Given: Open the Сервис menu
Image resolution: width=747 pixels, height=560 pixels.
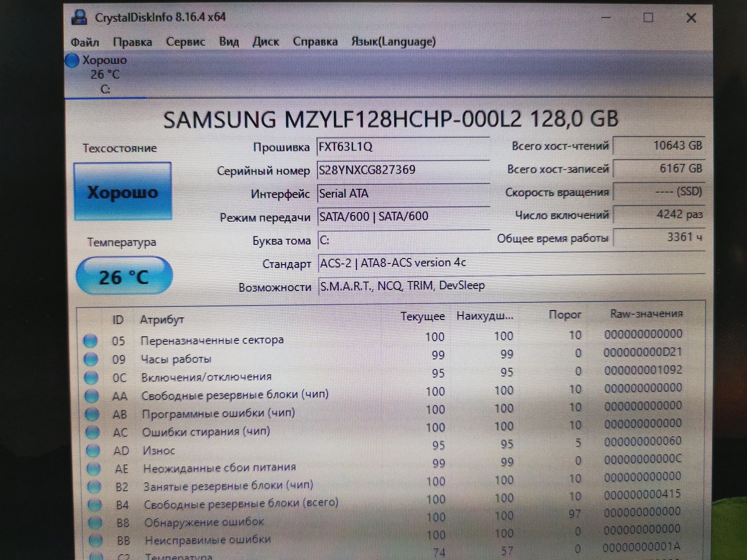Looking at the screenshot, I should tap(186, 42).
